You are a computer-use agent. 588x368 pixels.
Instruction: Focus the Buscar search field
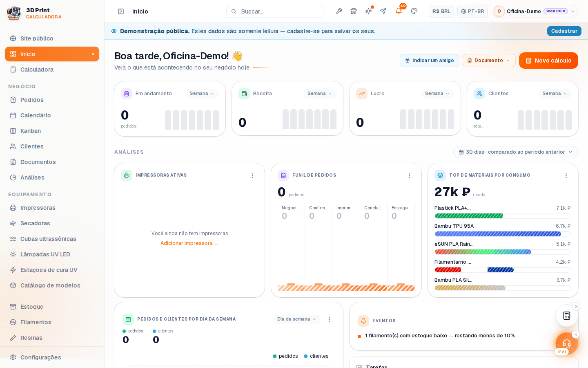point(275,11)
